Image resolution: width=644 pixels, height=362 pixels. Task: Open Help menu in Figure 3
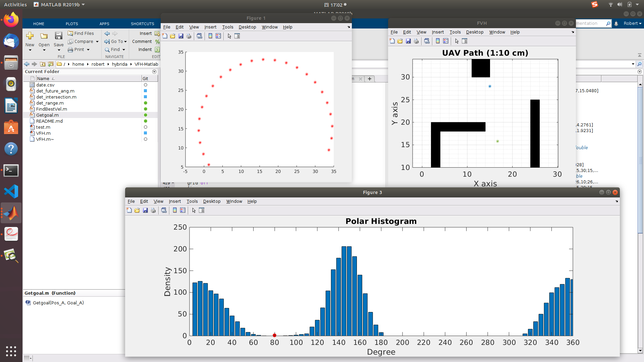click(252, 201)
